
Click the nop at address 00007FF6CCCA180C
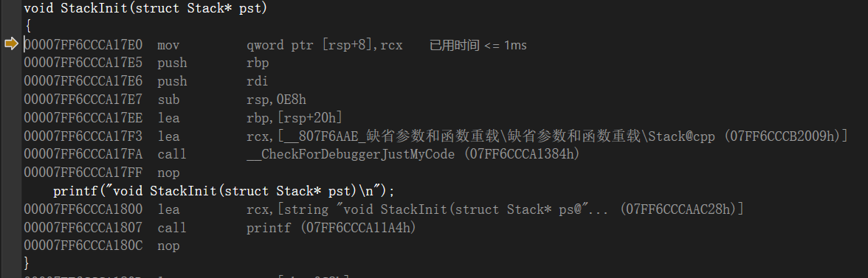click(102, 246)
